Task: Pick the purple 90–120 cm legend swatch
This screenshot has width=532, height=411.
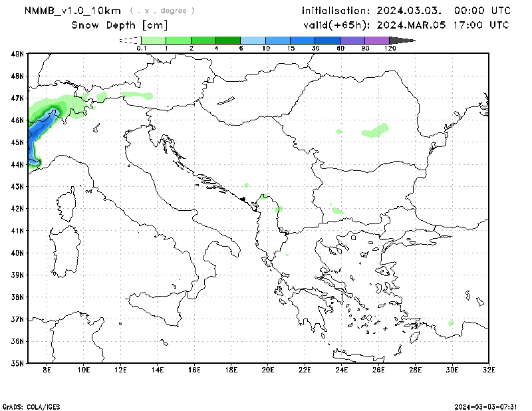Action: coord(376,41)
